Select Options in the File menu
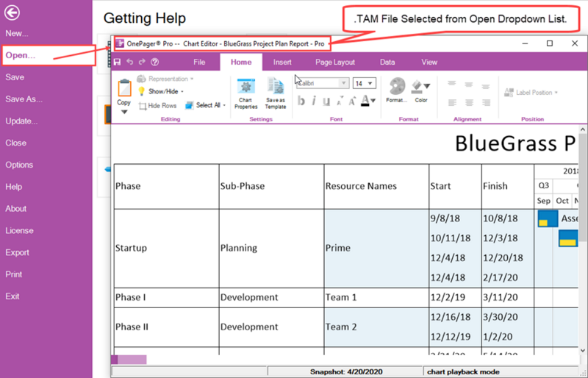The height and width of the screenshot is (378, 588). tap(19, 165)
